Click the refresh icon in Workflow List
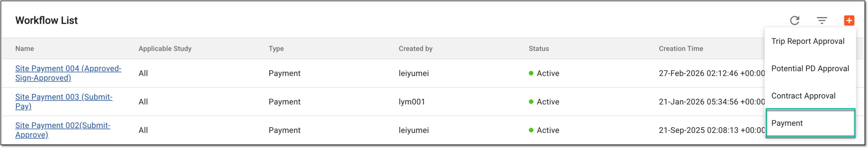 795,21
